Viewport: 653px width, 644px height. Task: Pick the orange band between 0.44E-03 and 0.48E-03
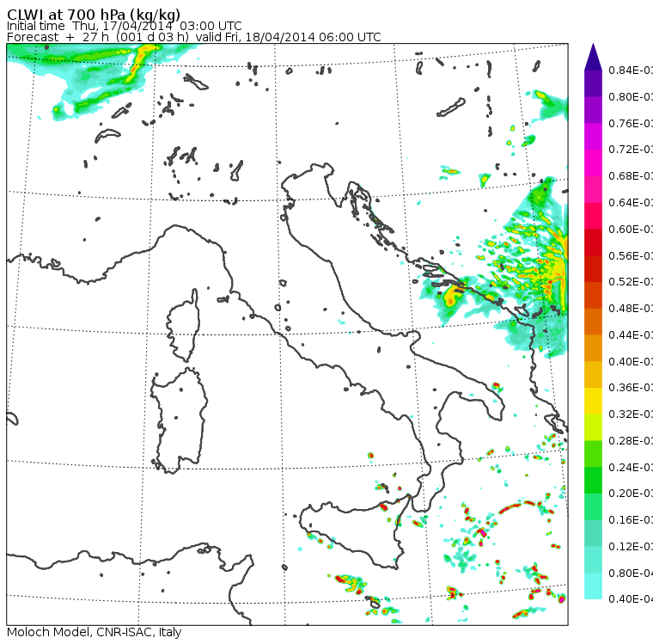click(593, 322)
